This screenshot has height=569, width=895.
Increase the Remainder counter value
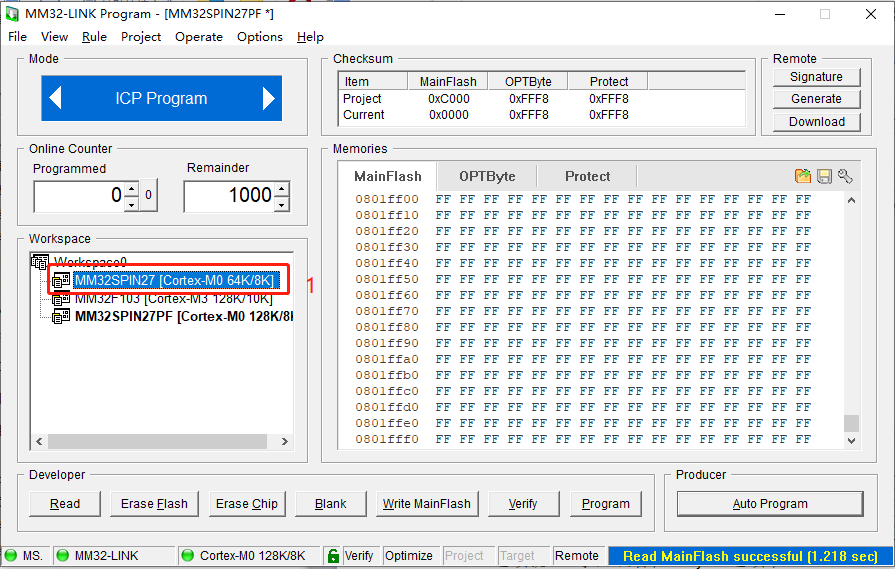(x=282, y=189)
